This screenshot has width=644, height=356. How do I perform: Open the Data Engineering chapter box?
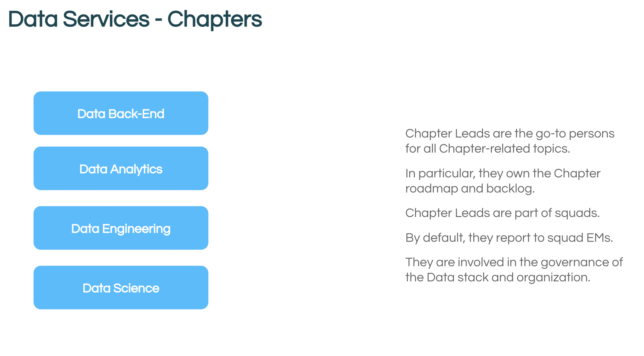(x=121, y=228)
